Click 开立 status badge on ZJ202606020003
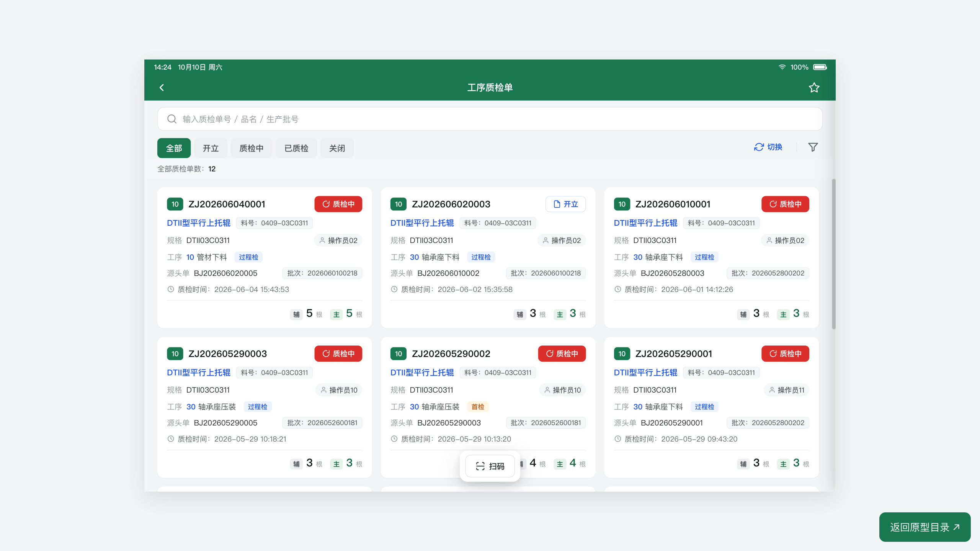This screenshot has width=980, height=551. coord(565,204)
